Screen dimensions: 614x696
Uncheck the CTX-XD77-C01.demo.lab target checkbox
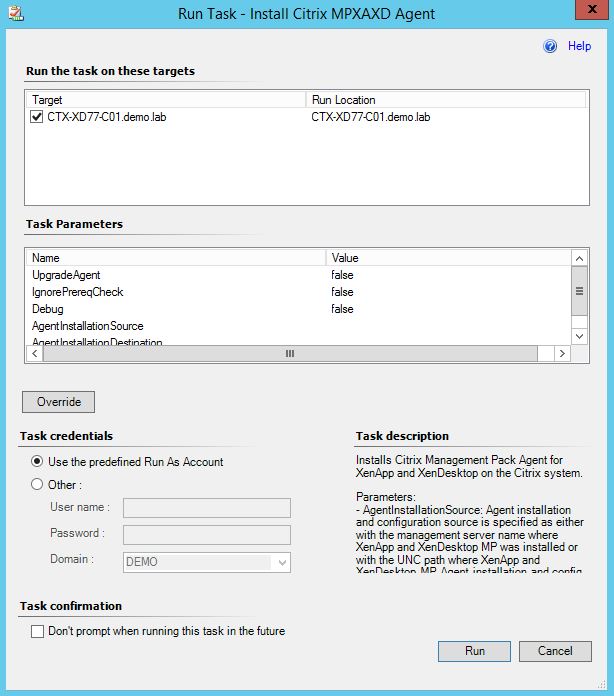pyautogui.click(x=37, y=117)
